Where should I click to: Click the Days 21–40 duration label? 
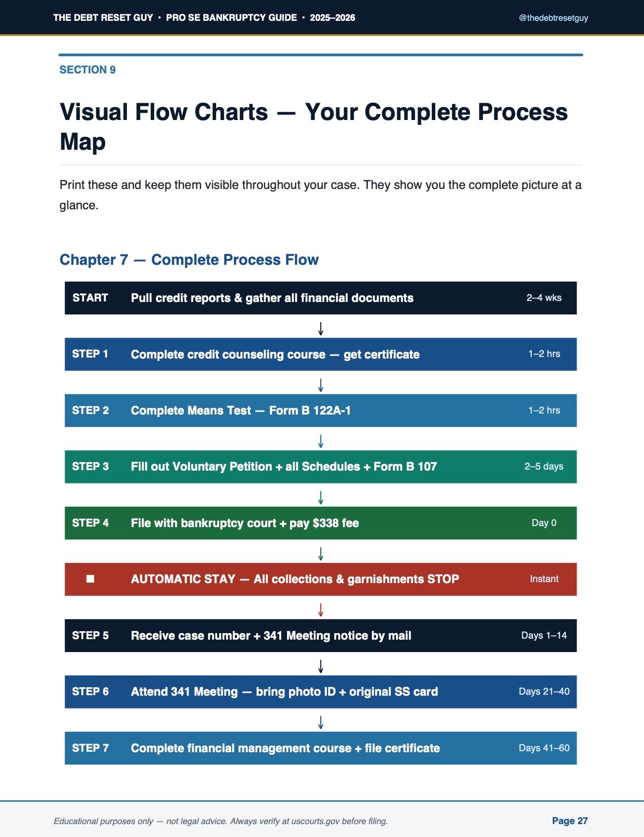(x=544, y=691)
